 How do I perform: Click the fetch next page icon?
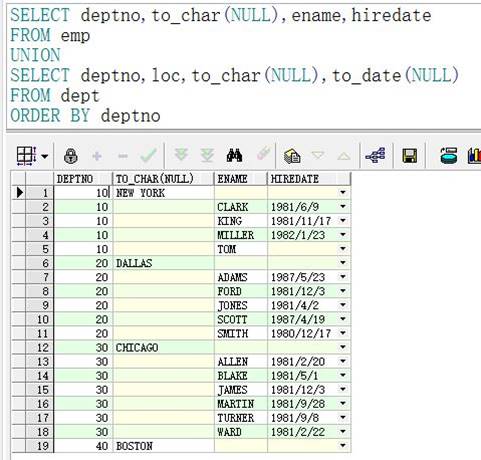[181, 155]
